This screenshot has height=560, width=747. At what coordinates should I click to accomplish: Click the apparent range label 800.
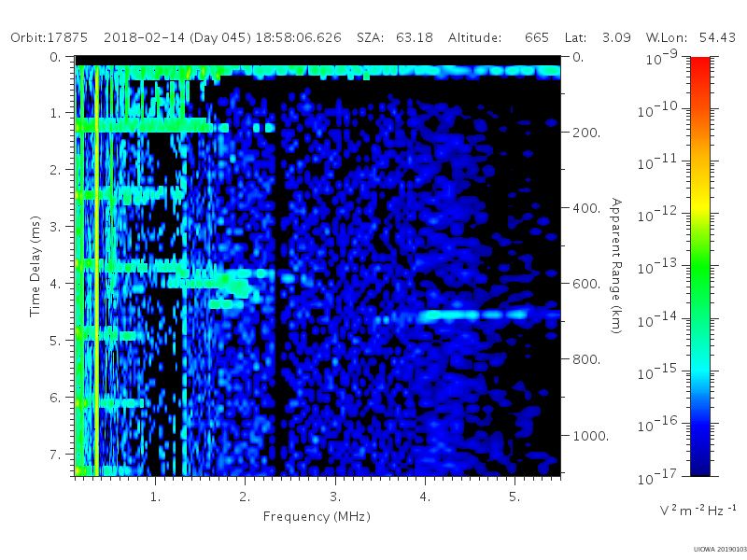pyautogui.click(x=586, y=359)
